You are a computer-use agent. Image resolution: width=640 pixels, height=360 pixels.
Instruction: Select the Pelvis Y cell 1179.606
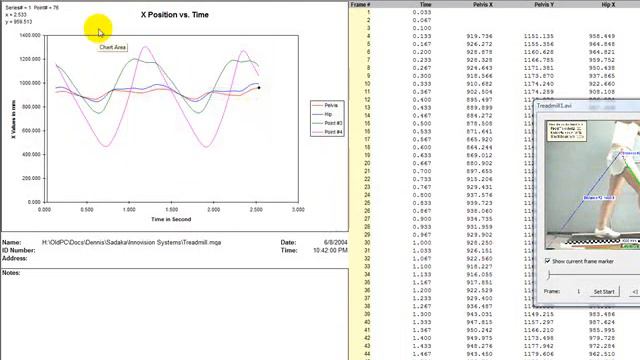pyautogui.click(x=539, y=354)
